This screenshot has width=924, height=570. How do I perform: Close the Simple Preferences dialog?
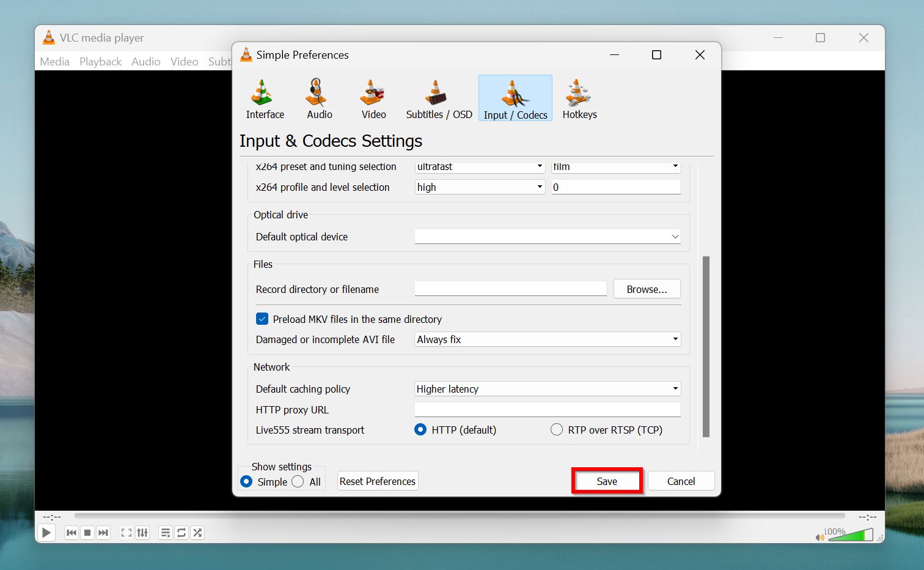700,55
